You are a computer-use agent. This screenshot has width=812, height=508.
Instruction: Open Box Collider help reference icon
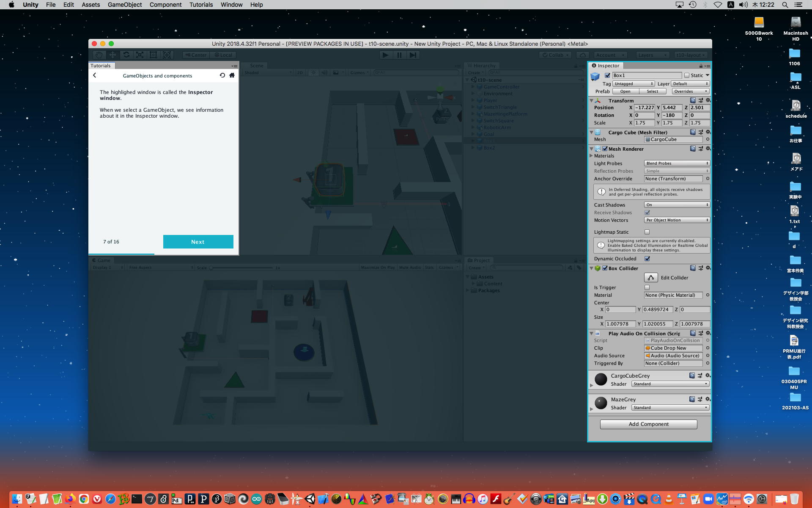[x=693, y=268]
